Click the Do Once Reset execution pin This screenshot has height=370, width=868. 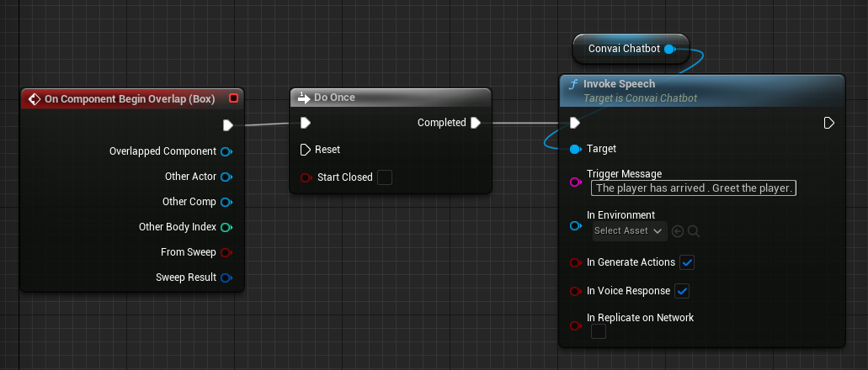[x=305, y=150]
